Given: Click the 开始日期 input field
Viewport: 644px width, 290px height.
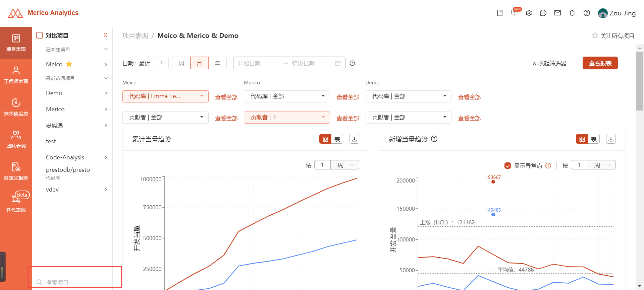Looking at the screenshot, I should pos(257,63).
